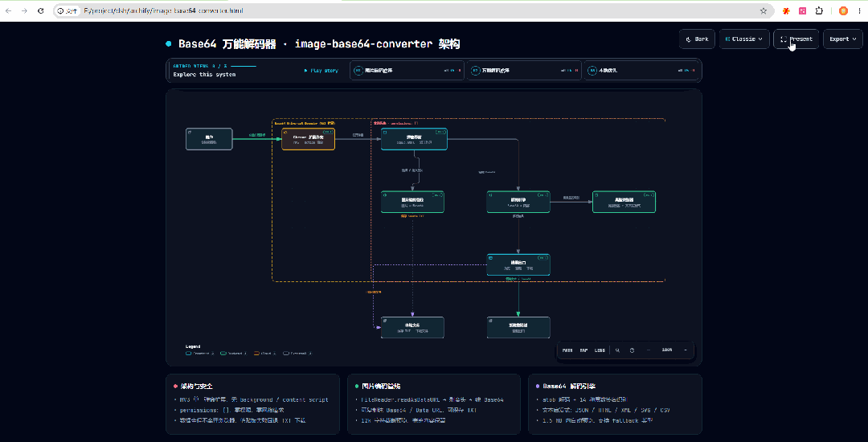Image resolution: width=868 pixels, height=442 pixels.
Task: Open the browser extensions puzzle icon
Action: point(819,10)
